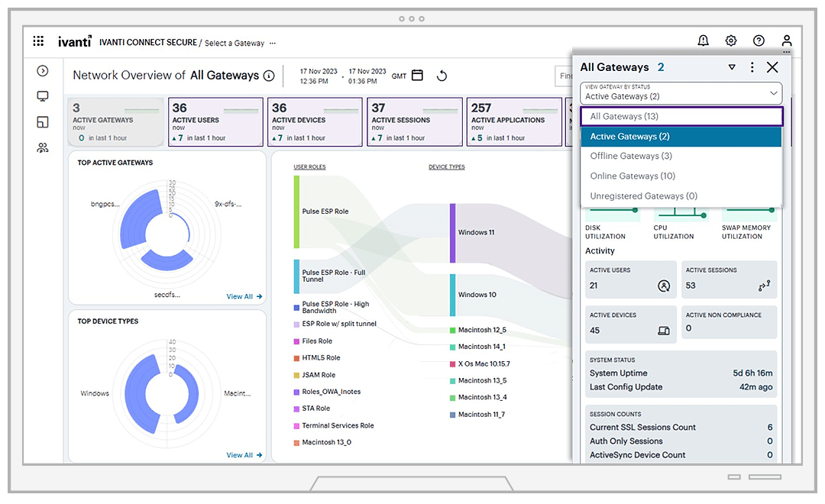Viewport: 825px width, 504px height.
Task: Click the Roles_OWA_Inotes legend entry
Action: click(x=327, y=392)
